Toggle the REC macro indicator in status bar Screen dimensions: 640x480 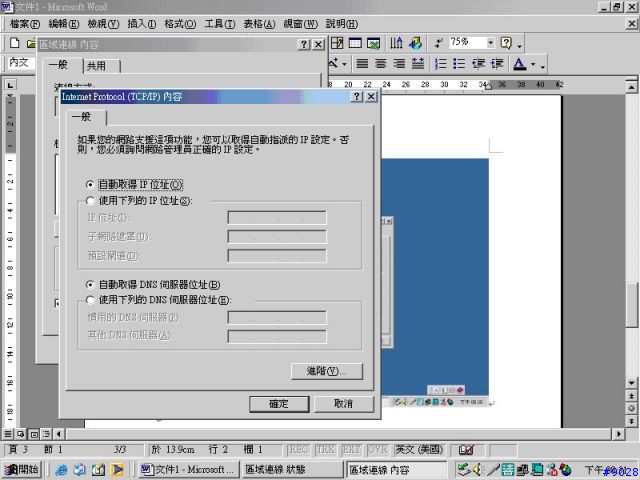click(x=299, y=450)
